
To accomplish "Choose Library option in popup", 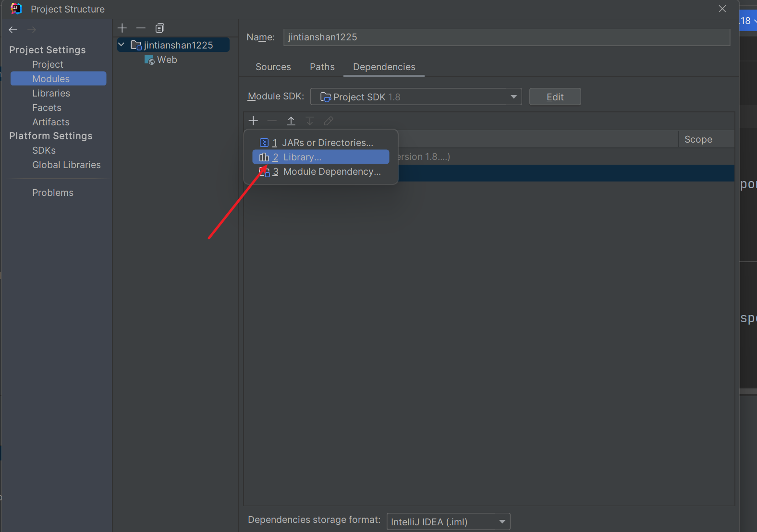I will tap(321, 157).
